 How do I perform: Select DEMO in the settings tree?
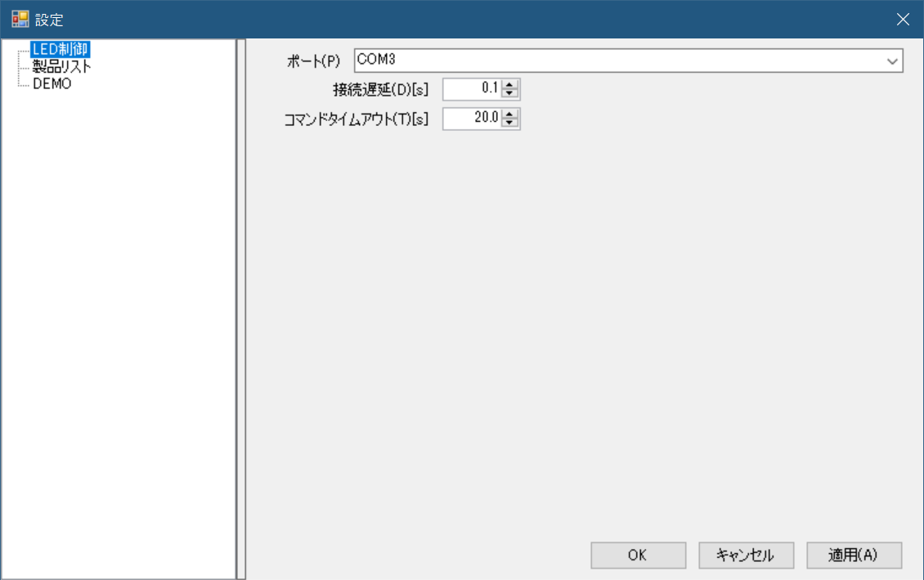(x=52, y=83)
